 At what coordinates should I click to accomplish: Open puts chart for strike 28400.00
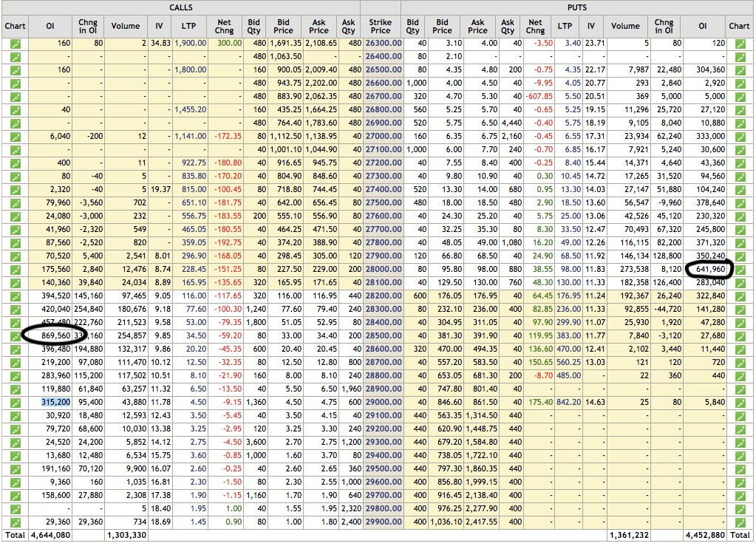[740, 324]
